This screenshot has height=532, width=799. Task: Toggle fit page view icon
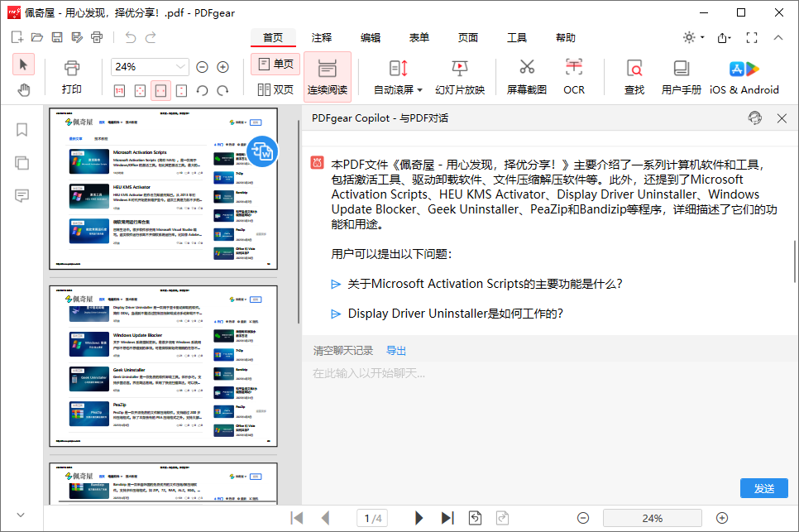tap(140, 91)
